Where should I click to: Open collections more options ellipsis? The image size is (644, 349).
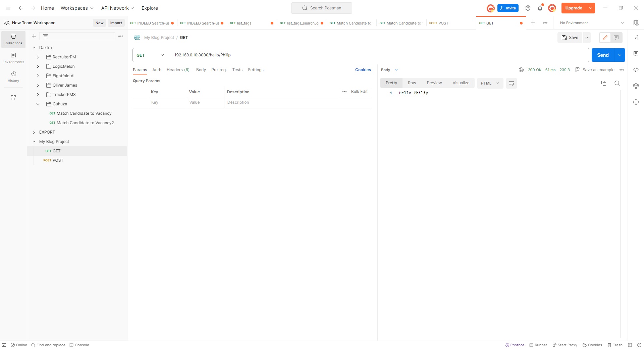(x=121, y=36)
